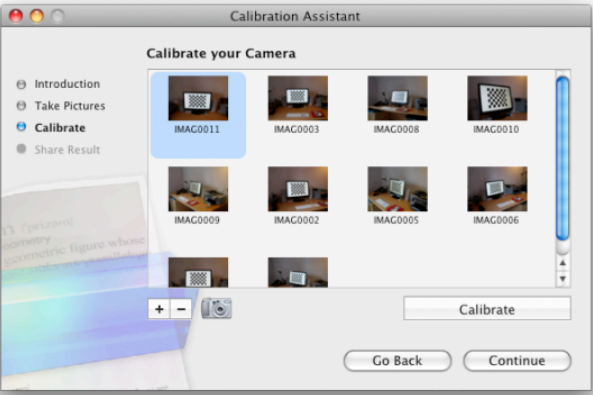The image size is (593, 395).
Task: Click the blue vertical scrollbar thumb
Action: (x=562, y=158)
